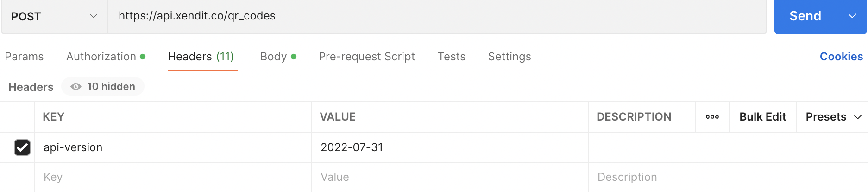868x192 pixels.
Task: Open the Pre-request Script tab
Action: click(366, 57)
